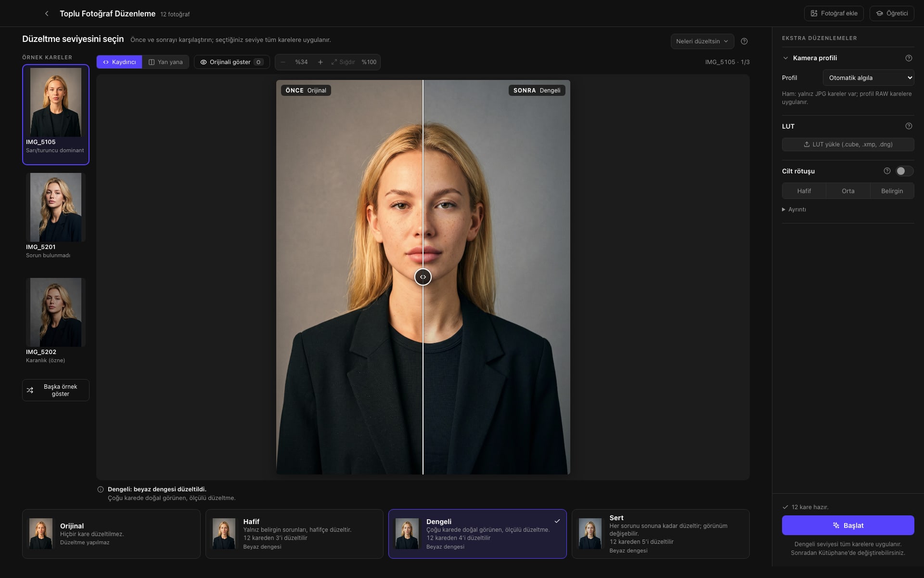924x578 pixels.
Task: Choose the Dengeli correction level card
Action: point(477,534)
